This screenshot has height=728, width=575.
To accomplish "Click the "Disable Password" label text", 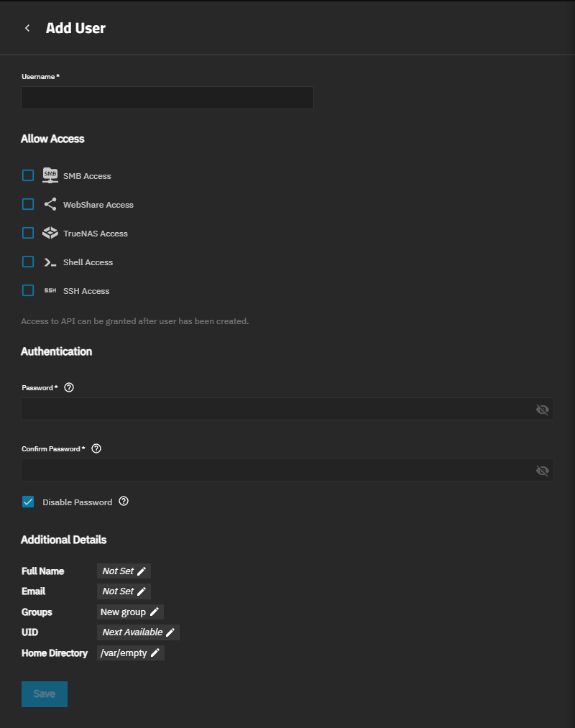I will 78,502.
